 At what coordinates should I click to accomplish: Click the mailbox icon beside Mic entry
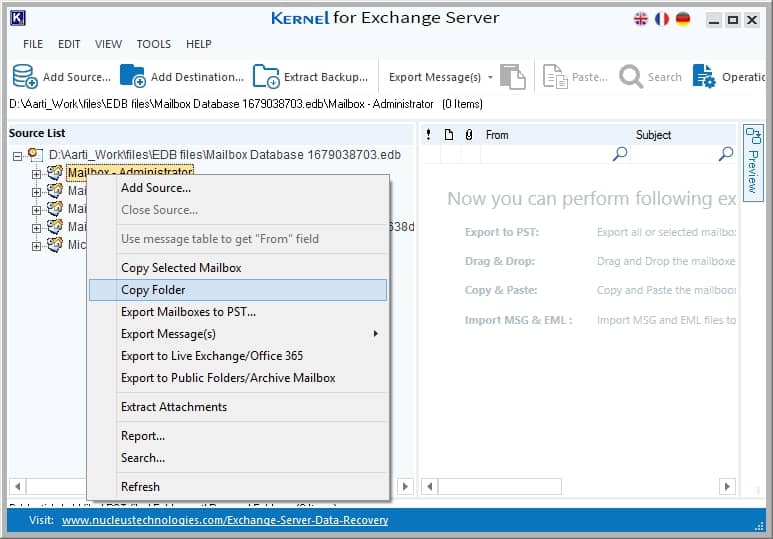click(x=55, y=245)
